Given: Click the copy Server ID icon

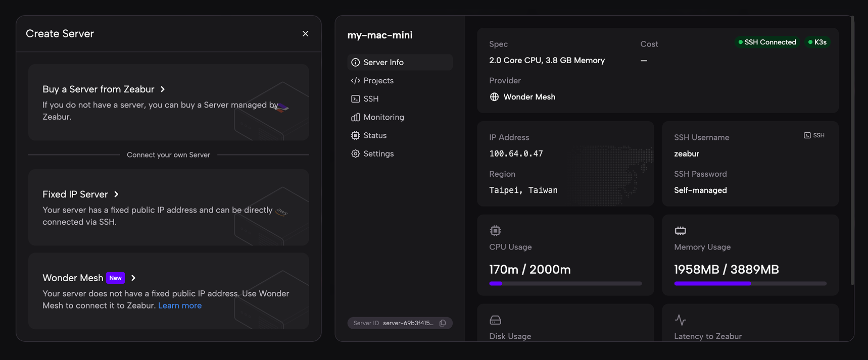Looking at the screenshot, I should [443, 323].
